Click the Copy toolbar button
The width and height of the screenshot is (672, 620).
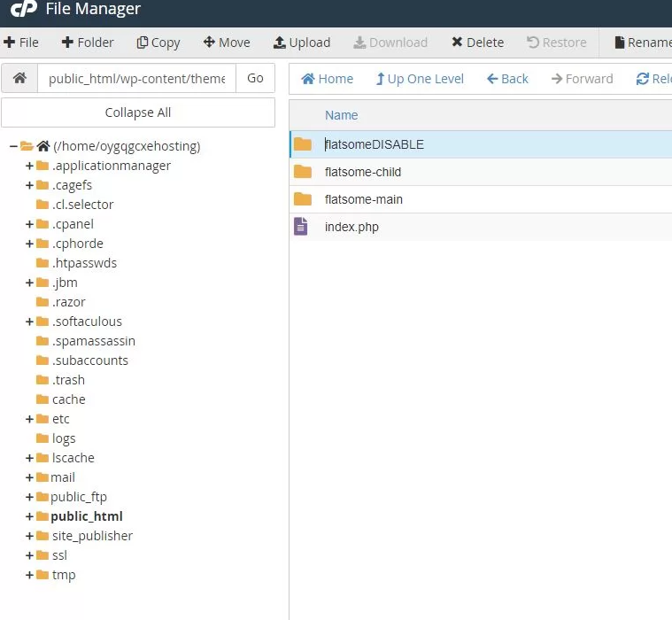158,43
